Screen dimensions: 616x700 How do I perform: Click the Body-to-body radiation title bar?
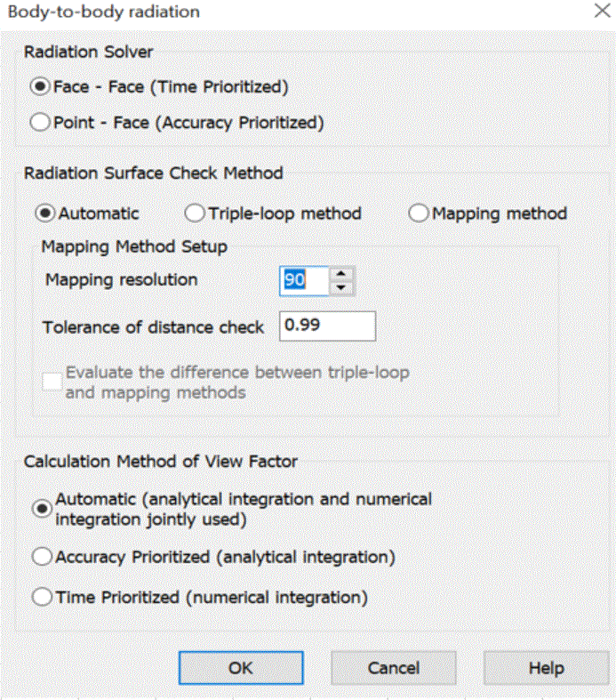pyautogui.click(x=267, y=12)
